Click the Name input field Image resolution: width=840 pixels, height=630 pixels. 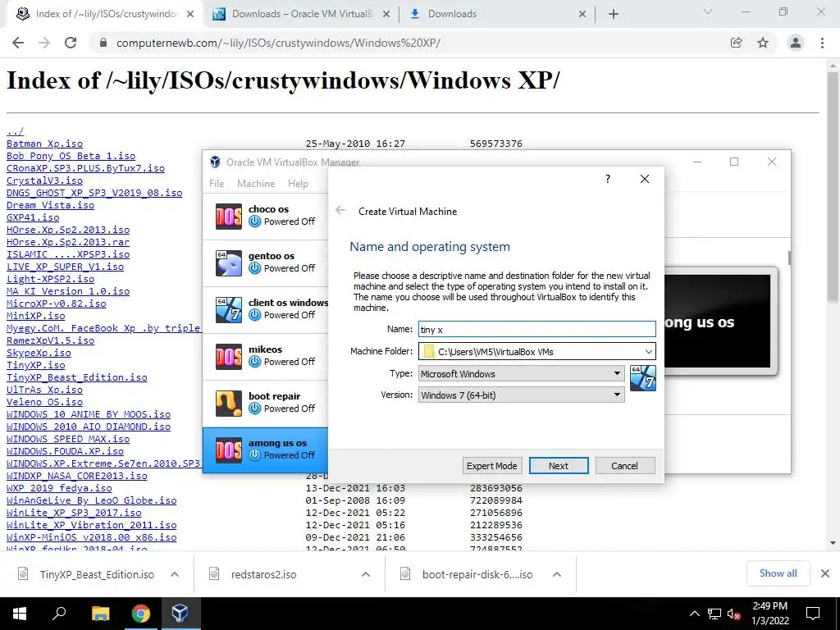[536, 330]
